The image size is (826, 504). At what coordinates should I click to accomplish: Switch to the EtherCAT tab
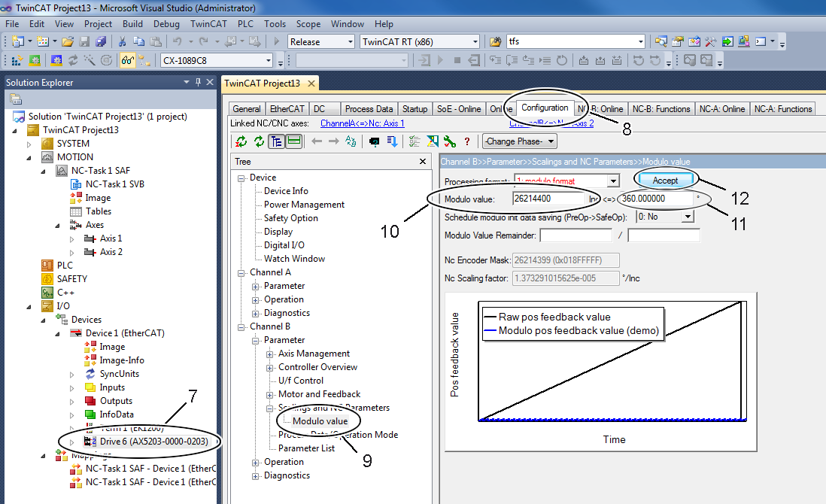(x=287, y=108)
